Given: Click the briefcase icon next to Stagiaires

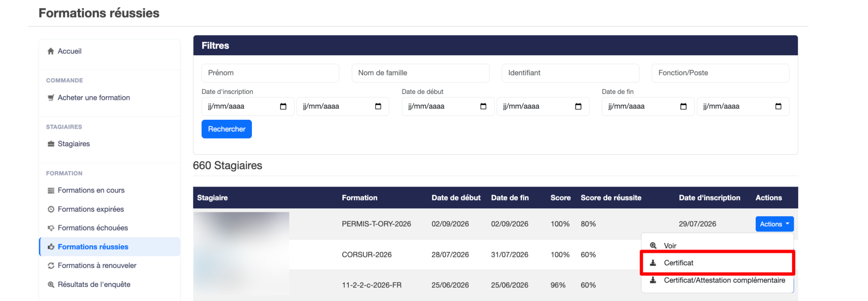Looking at the screenshot, I should tap(51, 144).
